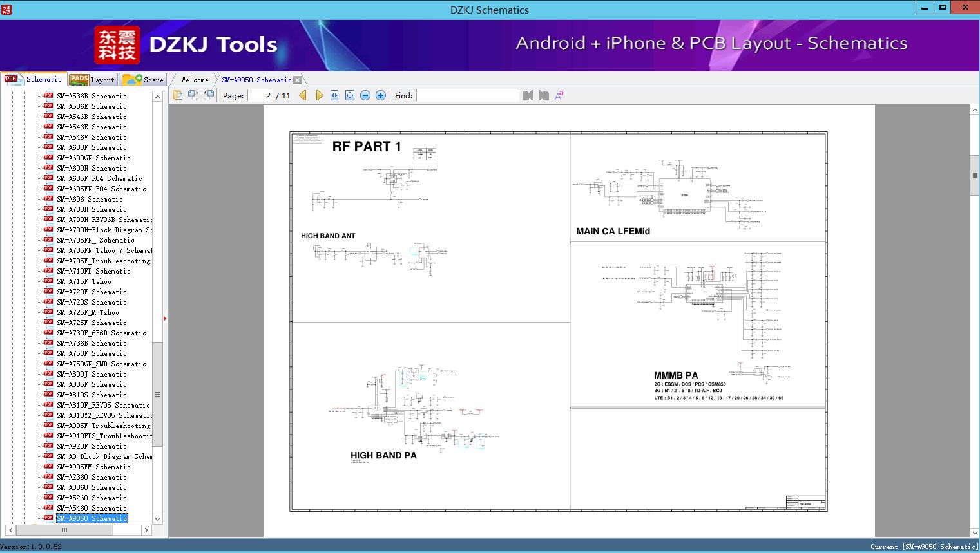Close the SM-A9050 Schematic tab

point(297,80)
